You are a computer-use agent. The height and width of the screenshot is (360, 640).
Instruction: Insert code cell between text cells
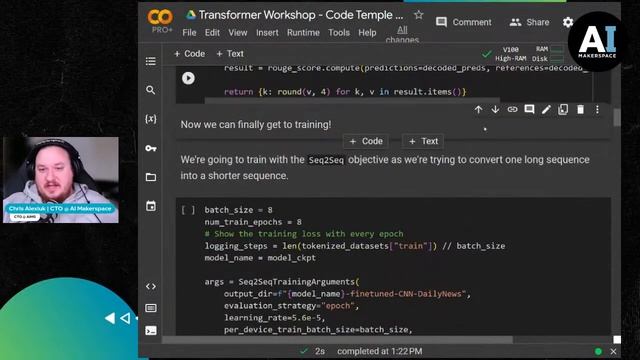366,141
